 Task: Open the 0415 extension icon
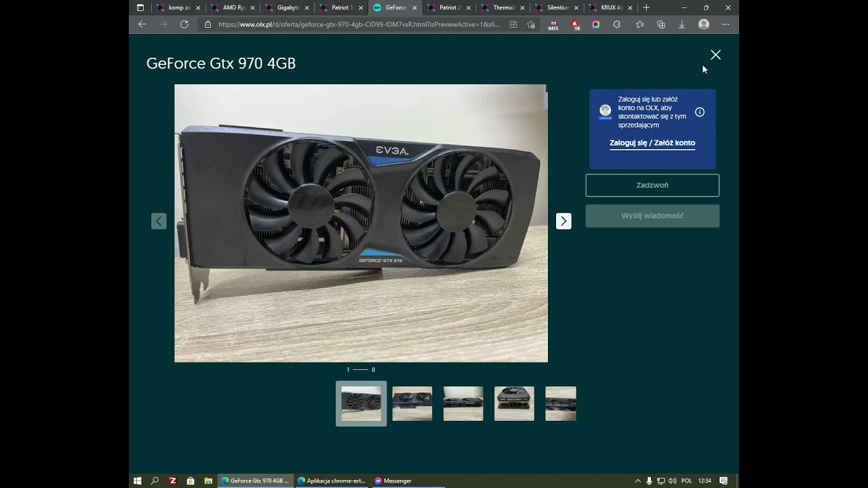[x=553, y=25]
